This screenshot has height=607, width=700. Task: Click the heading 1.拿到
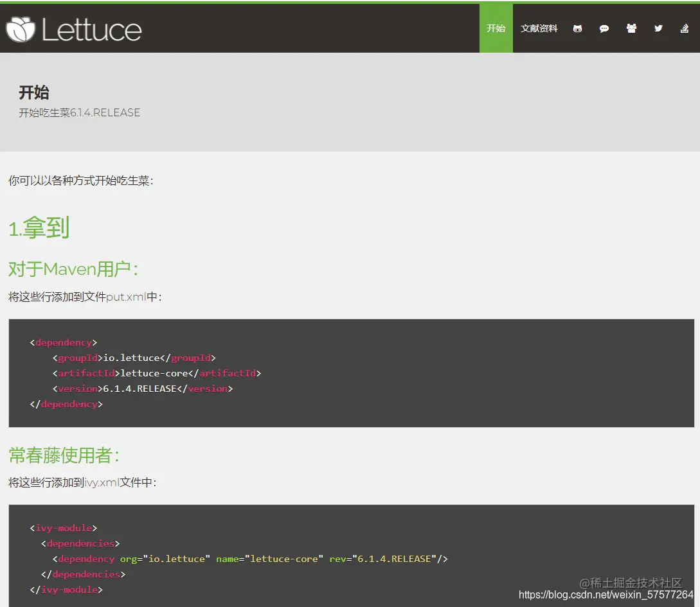click(x=39, y=228)
